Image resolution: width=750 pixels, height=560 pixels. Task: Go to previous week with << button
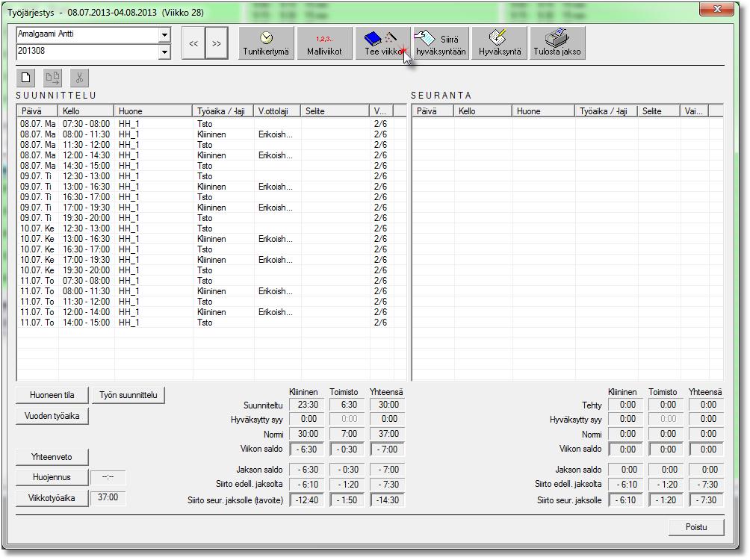tap(193, 43)
